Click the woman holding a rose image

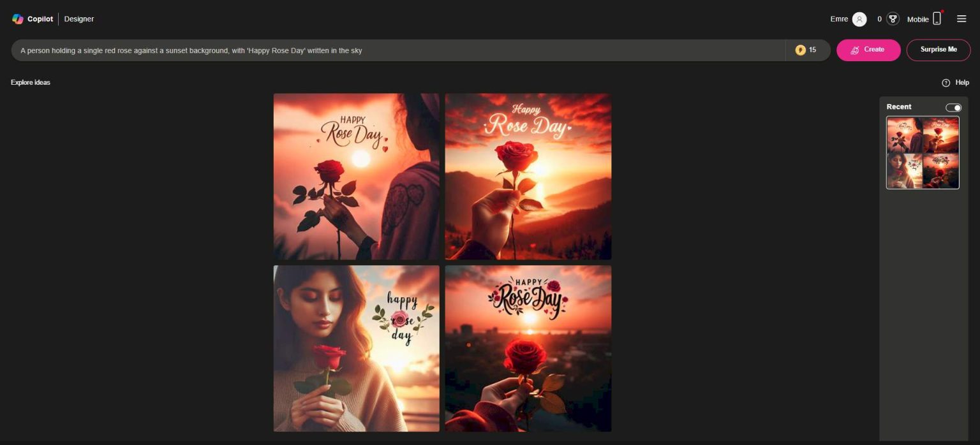pos(355,348)
